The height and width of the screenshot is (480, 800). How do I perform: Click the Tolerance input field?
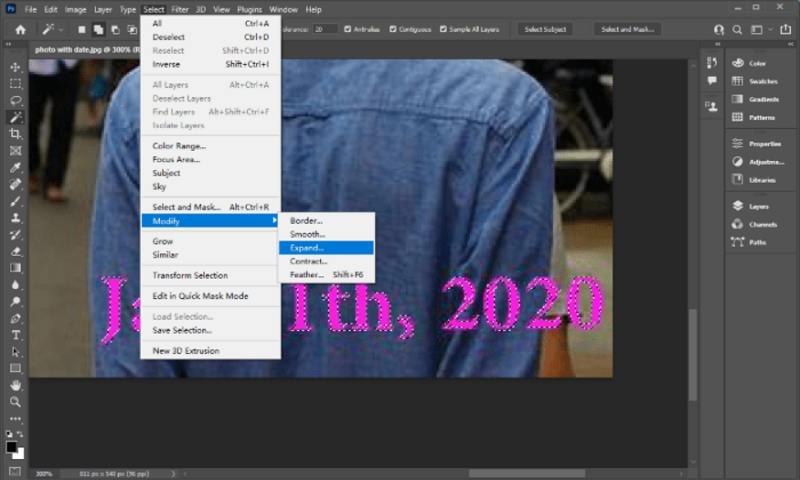(x=326, y=29)
